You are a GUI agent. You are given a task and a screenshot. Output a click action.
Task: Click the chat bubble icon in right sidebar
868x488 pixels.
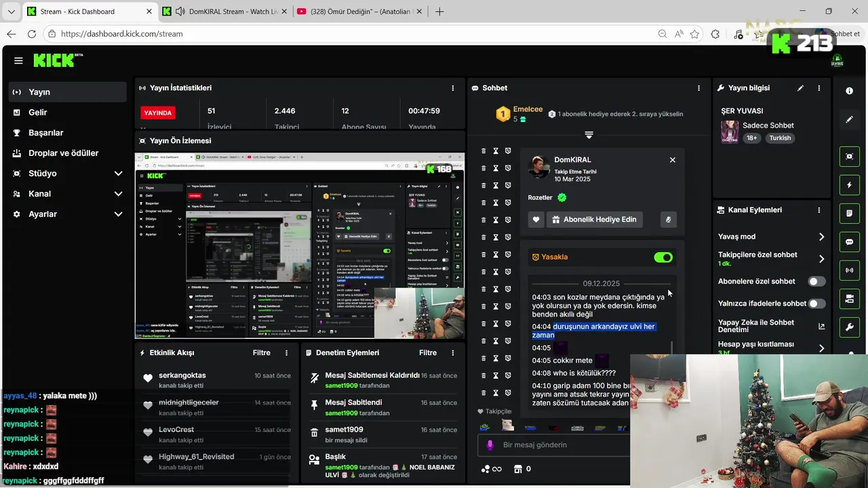[x=849, y=242]
